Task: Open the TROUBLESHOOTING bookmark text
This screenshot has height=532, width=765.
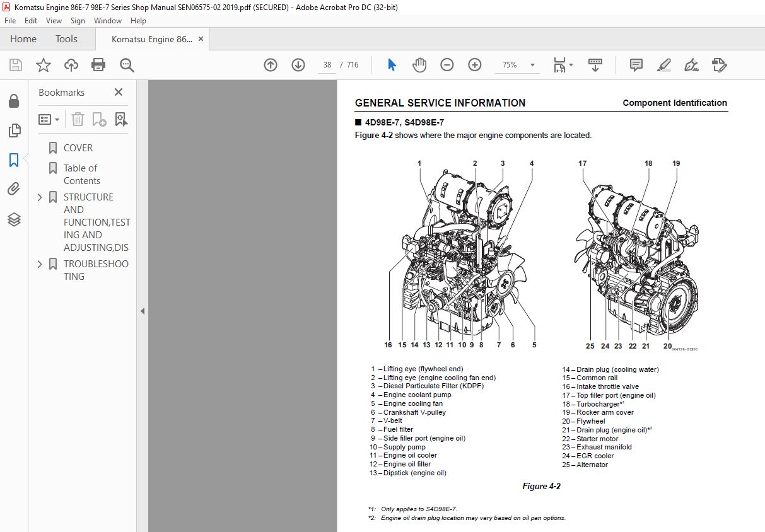Action: pos(96,270)
